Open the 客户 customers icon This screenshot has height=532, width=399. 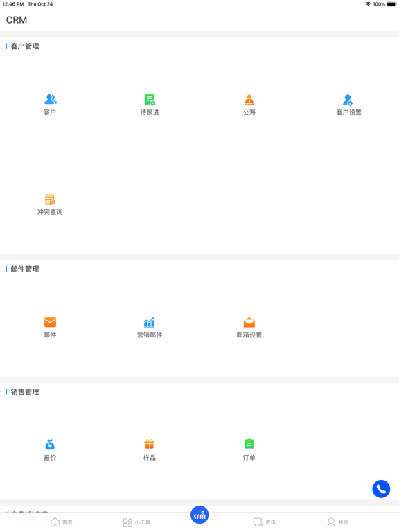tap(50, 100)
